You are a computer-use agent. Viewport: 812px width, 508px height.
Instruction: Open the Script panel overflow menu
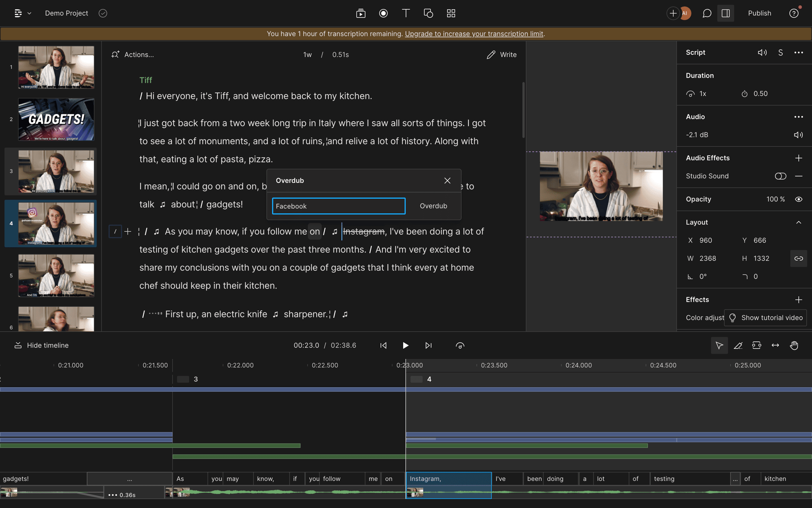click(798, 52)
